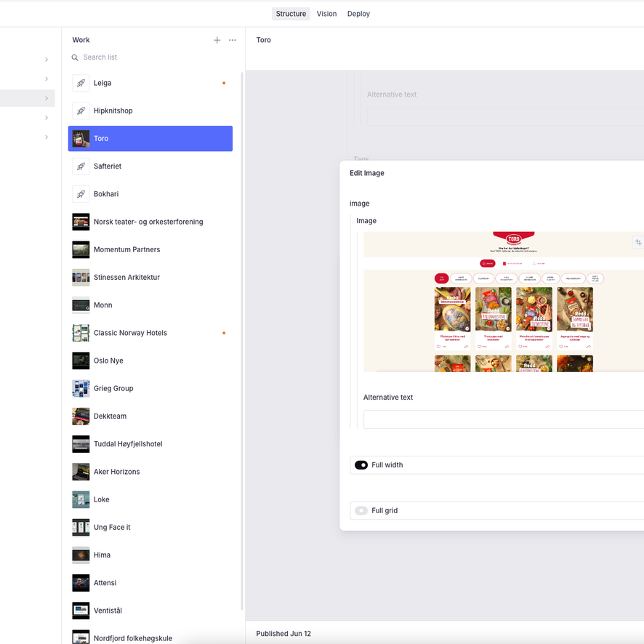
Task: Click the Work list scrollbar
Action: [x=242, y=341]
